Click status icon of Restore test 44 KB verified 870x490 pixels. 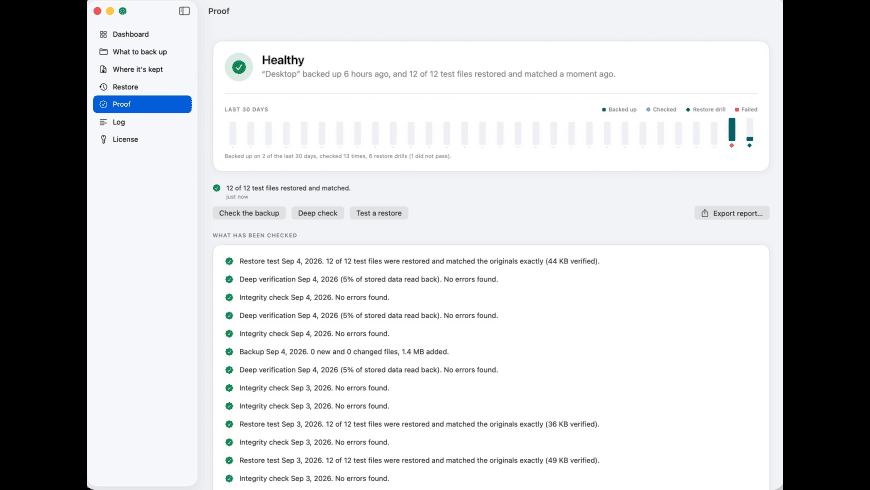229,261
